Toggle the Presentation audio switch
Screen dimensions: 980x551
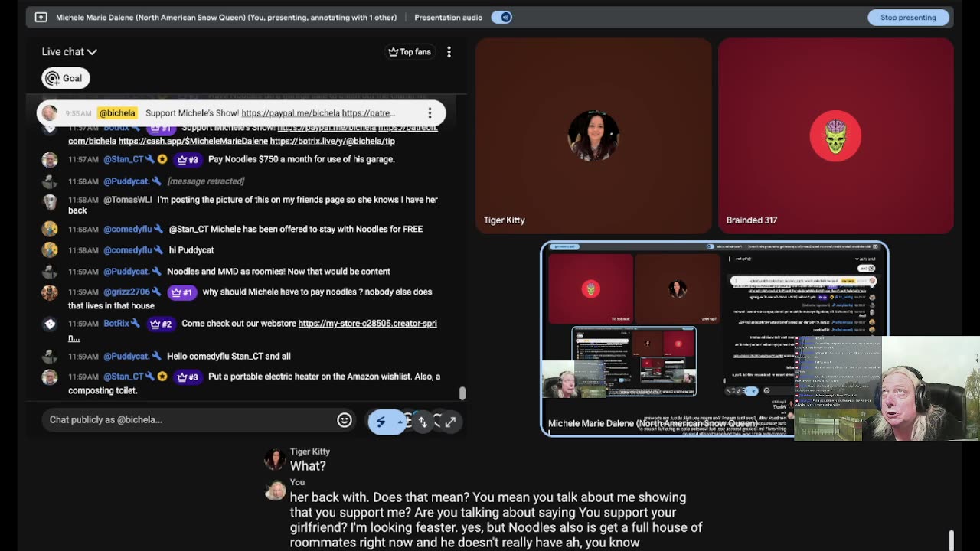pyautogui.click(x=501, y=17)
